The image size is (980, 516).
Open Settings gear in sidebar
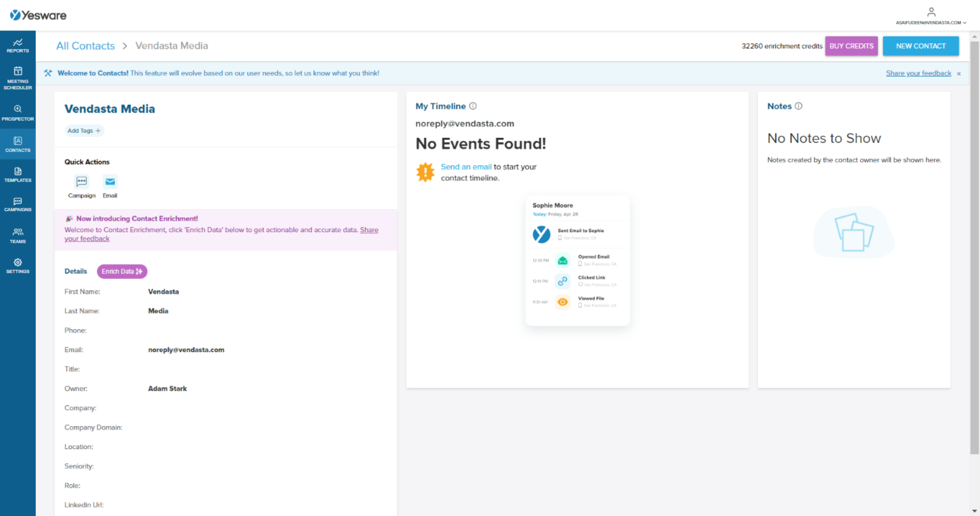(18, 265)
